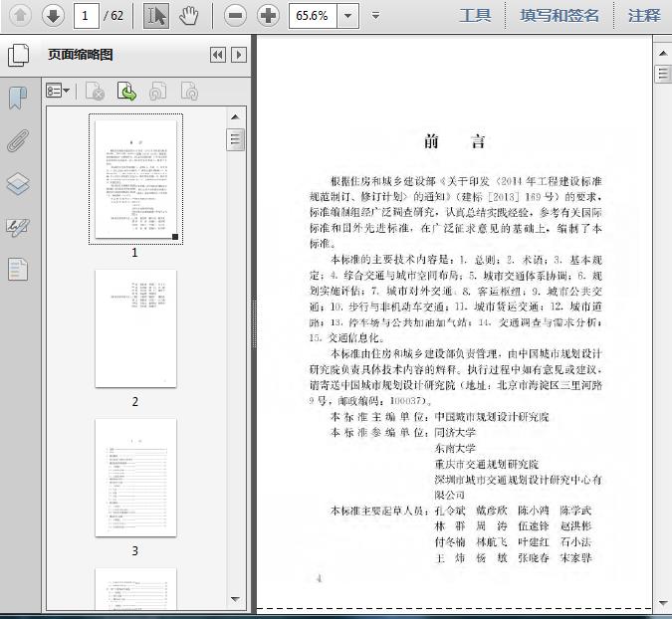Select page 2 thumbnail
This screenshot has width=672, height=619.
point(135,328)
